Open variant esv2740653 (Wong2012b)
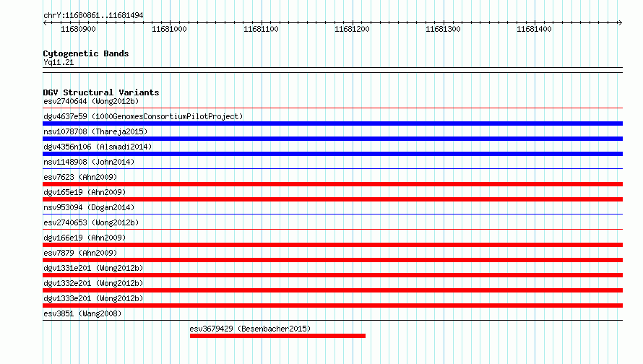The height and width of the screenshot is (364, 643). point(91,222)
